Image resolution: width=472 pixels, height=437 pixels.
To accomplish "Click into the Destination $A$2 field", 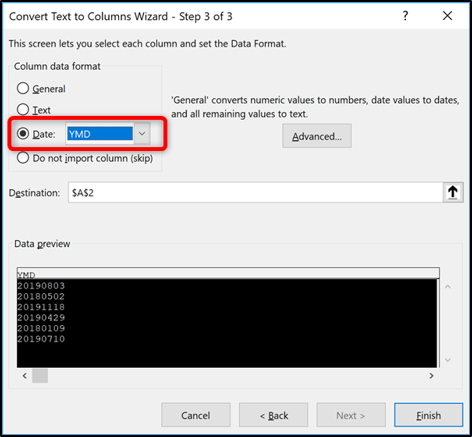I will [x=255, y=192].
